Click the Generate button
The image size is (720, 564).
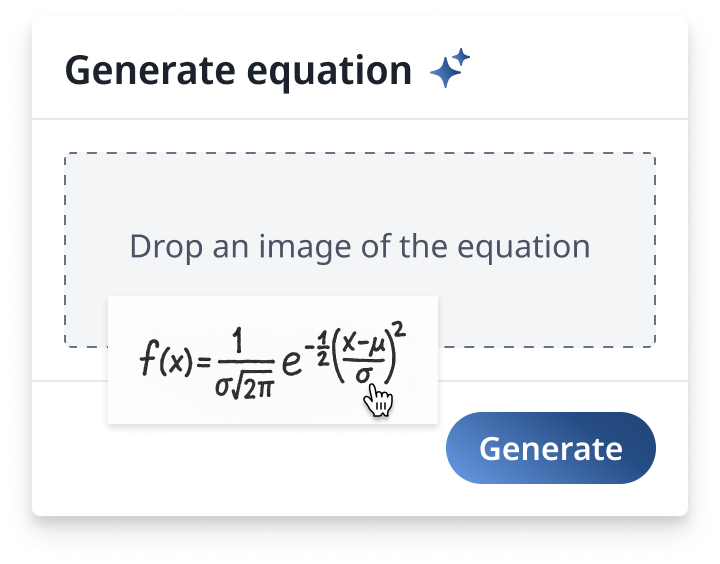click(550, 448)
